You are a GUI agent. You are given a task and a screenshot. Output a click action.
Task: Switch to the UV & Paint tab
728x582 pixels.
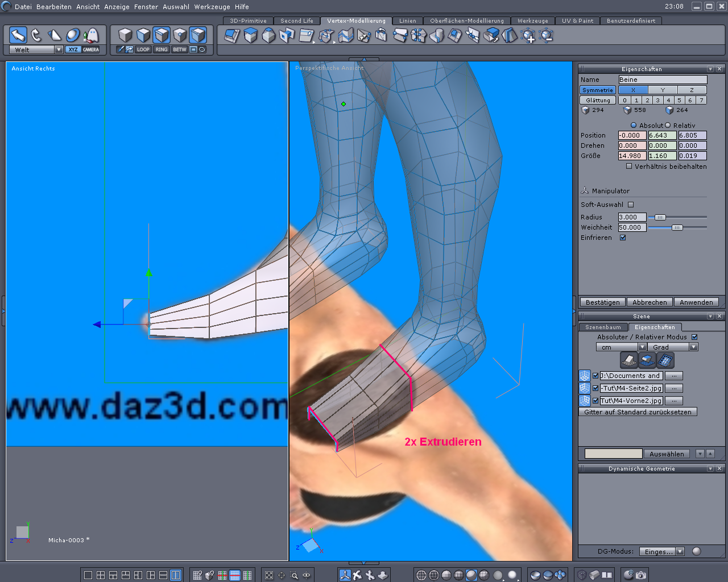[578, 20]
